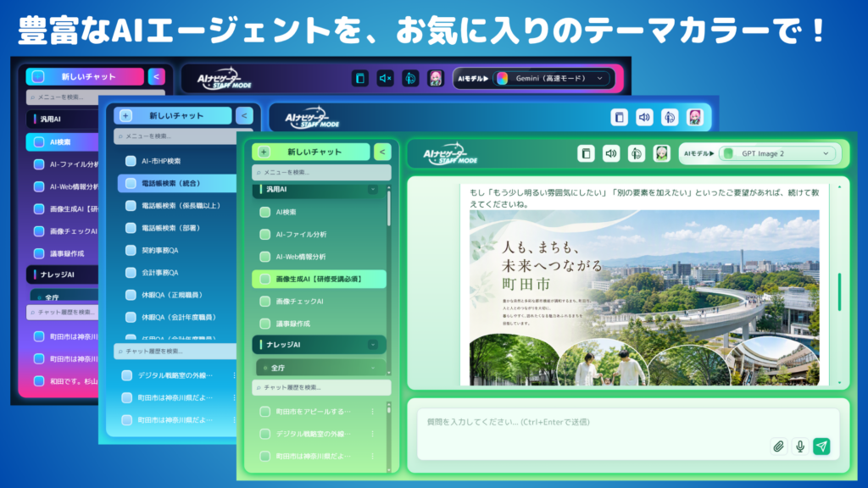Open three-dot menu for 町田市をアピールする chat
868x488 pixels.
[x=373, y=412]
